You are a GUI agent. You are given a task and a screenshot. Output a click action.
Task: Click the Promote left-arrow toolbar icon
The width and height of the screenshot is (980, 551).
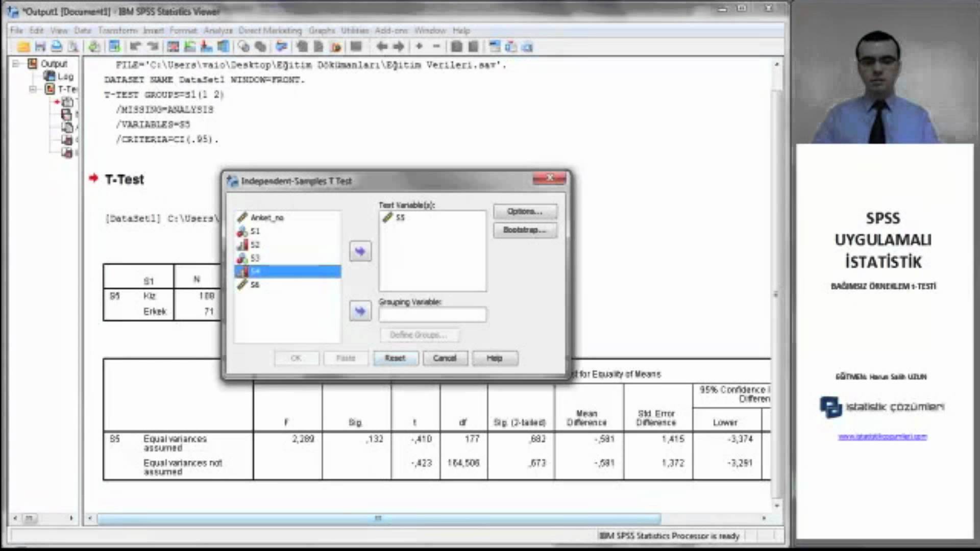pyautogui.click(x=382, y=47)
